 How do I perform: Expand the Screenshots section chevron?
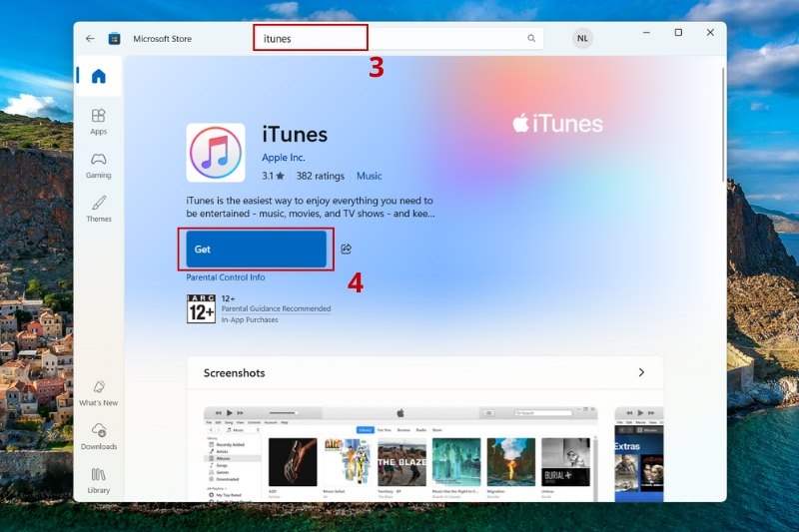coord(641,372)
